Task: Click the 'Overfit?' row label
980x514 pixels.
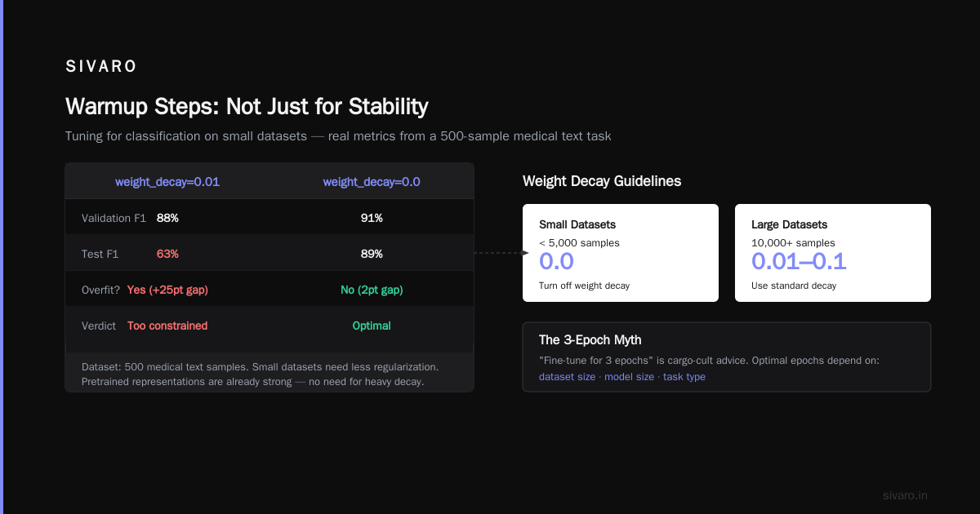Action: [x=101, y=290]
